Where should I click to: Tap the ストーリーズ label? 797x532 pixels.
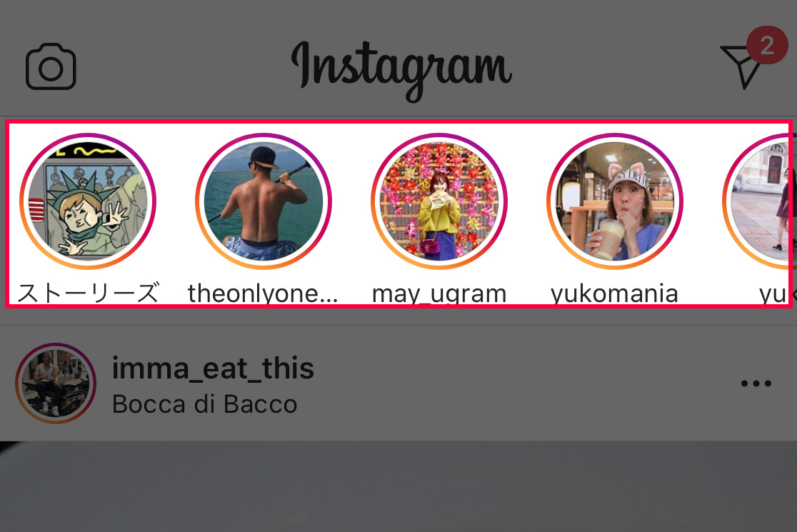(88, 293)
